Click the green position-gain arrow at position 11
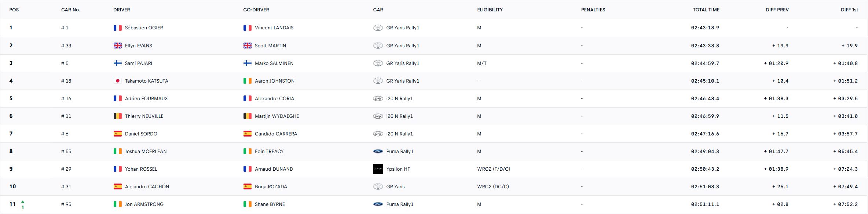Image resolution: width=868 pixels, height=214 pixels. [23, 202]
